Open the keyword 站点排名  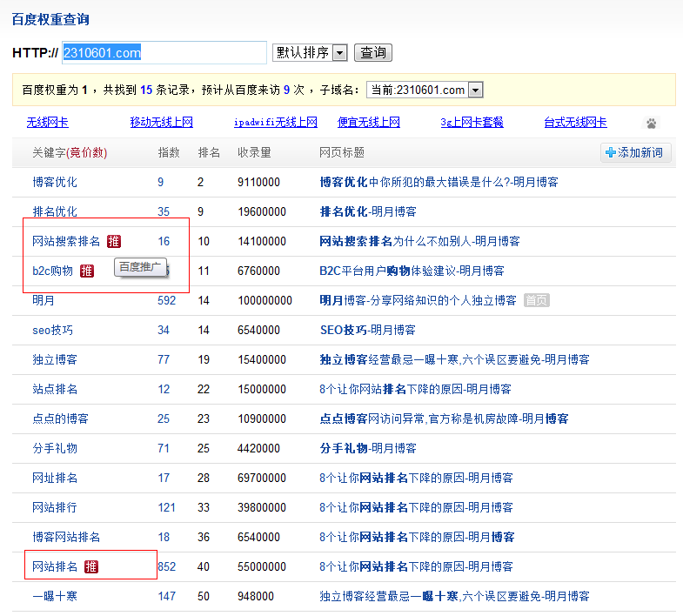tap(55, 389)
